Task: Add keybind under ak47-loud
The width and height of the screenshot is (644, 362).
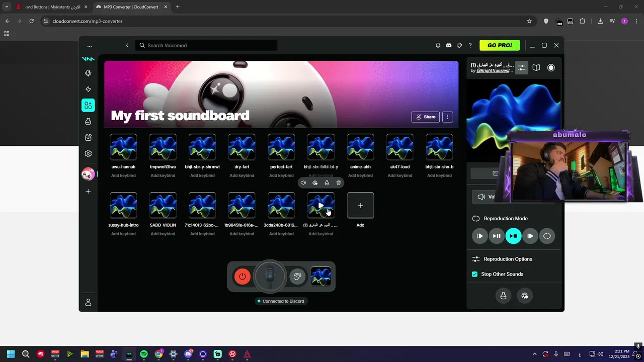Action: (x=400, y=175)
